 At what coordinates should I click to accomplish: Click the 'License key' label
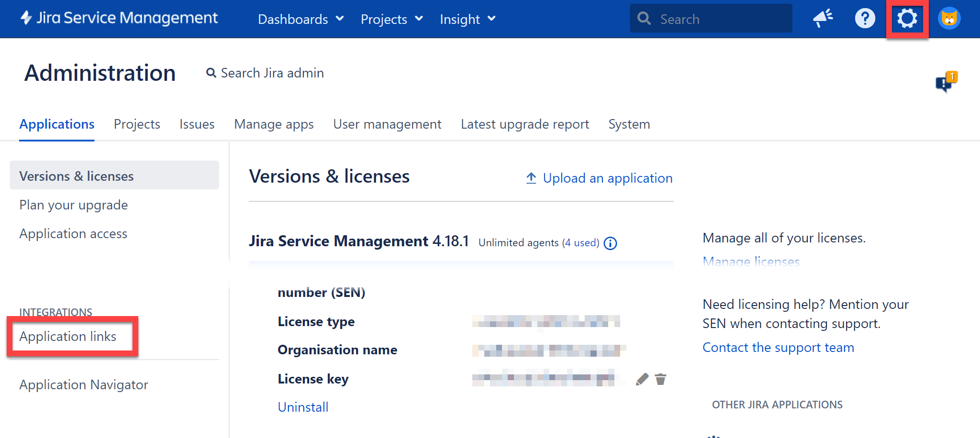pos(313,379)
